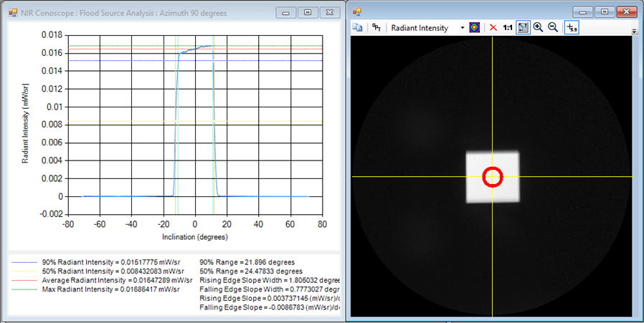Click the Average Radiant Intensity legend text
The height and width of the screenshot is (323, 644).
[x=117, y=280]
